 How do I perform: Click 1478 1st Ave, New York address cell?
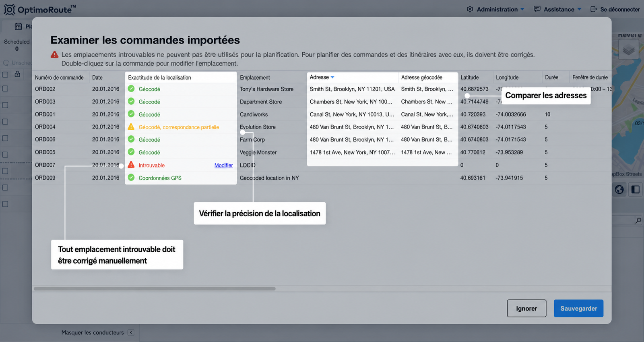pyautogui.click(x=352, y=152)
